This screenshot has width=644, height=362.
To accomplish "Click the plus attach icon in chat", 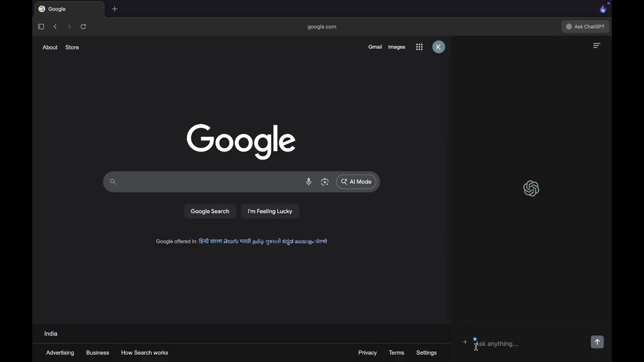I will coord(465,342).
